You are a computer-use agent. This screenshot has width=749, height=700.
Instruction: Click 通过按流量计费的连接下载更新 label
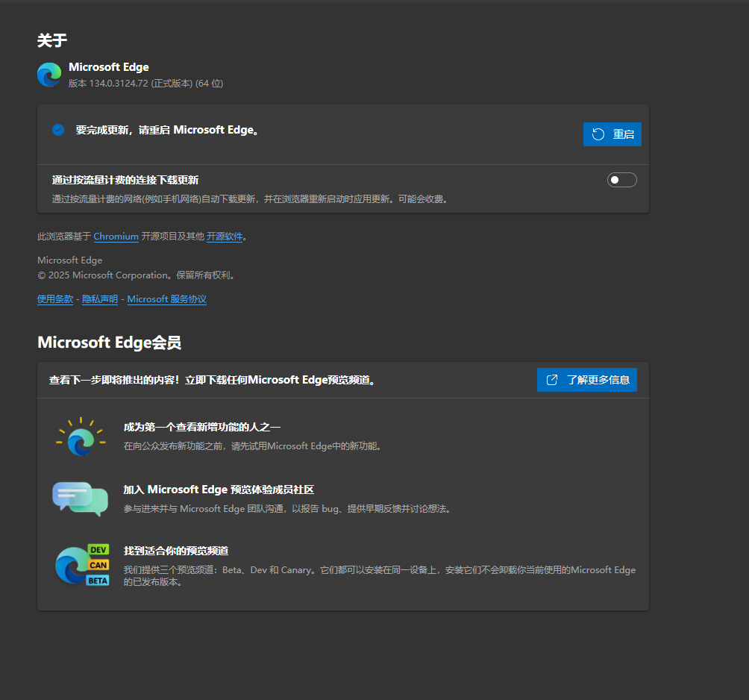pyautogui.click(x=125, y=180)
